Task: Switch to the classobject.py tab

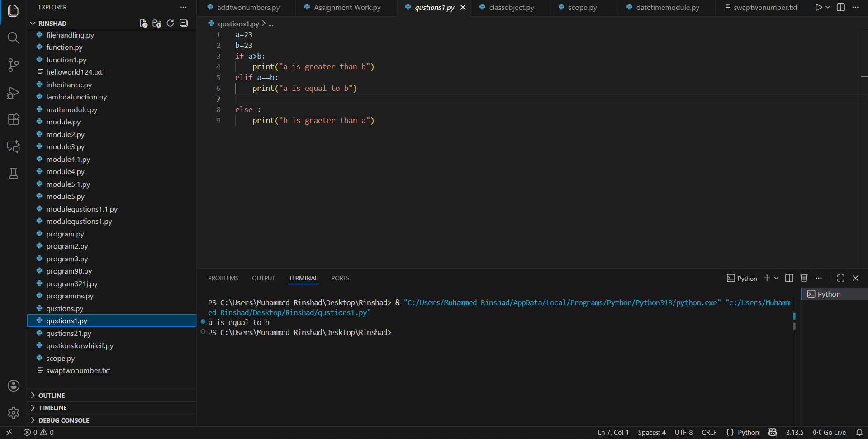Action: pos(511,7)
